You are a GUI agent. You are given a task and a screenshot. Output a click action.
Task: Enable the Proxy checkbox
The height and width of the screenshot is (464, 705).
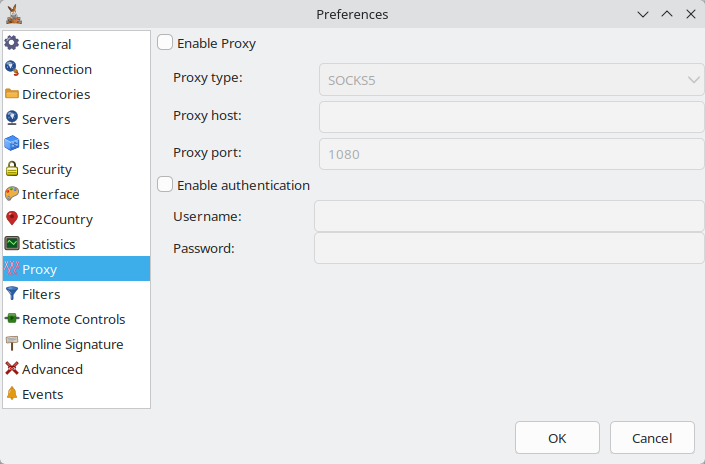[165, 43]
